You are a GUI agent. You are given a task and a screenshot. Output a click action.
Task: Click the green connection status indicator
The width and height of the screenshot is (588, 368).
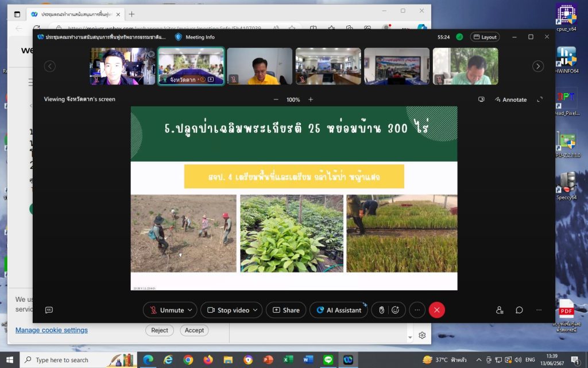click(x=459, y=37)
